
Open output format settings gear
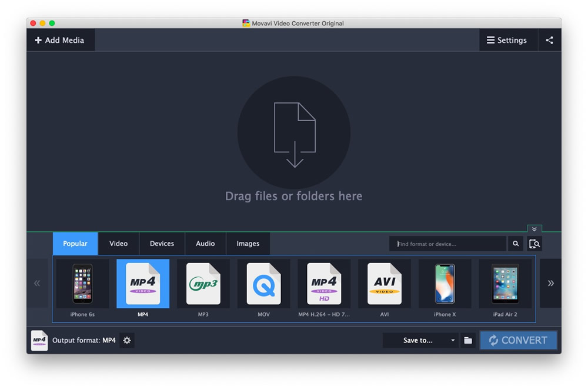[127, 340]
